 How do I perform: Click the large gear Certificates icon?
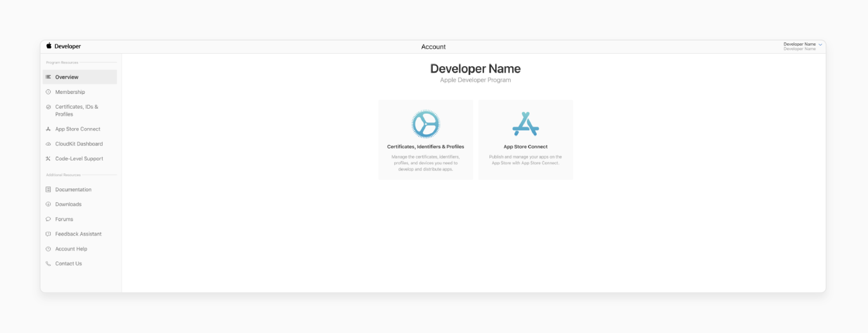pos(426,124)
